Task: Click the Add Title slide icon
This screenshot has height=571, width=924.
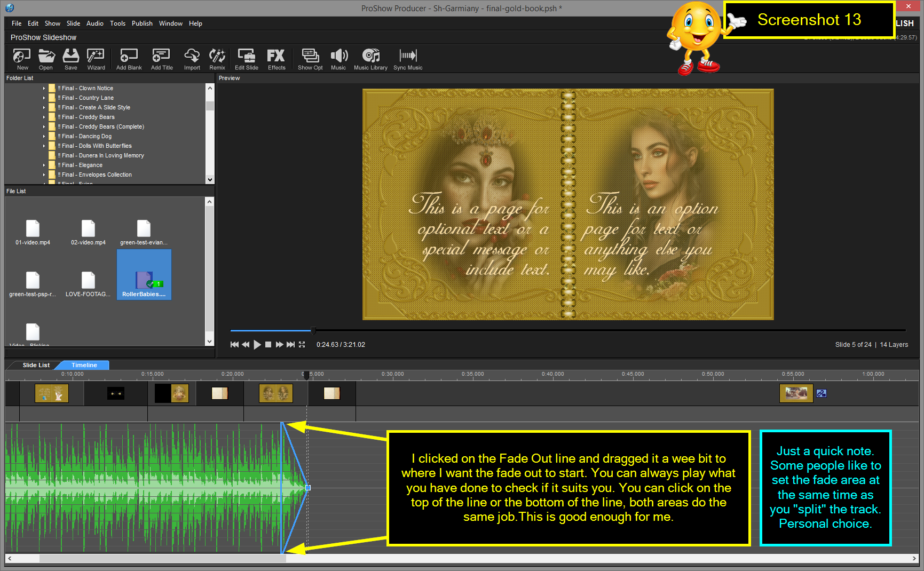Action: coord(162,59)
